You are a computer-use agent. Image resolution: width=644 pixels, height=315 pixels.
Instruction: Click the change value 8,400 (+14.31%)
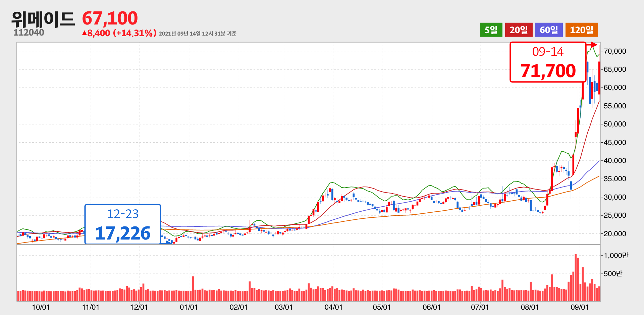point(119,33)
